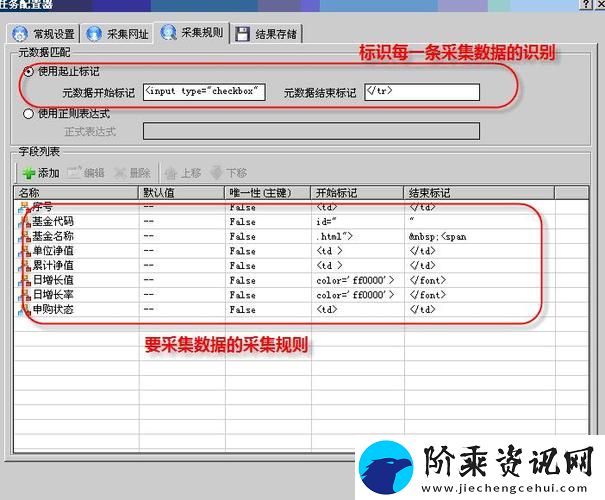Click the field icon beside 基金代码

tap(24, 222)
